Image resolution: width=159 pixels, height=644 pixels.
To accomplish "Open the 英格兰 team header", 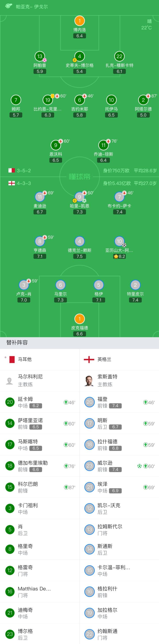I will [104, 359].
